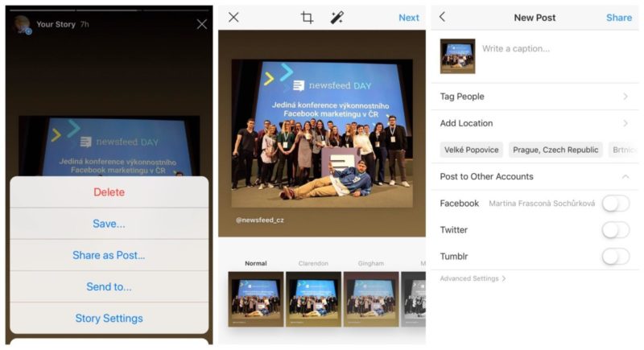Enable Facebook sharing toggle

pos(616,204)
